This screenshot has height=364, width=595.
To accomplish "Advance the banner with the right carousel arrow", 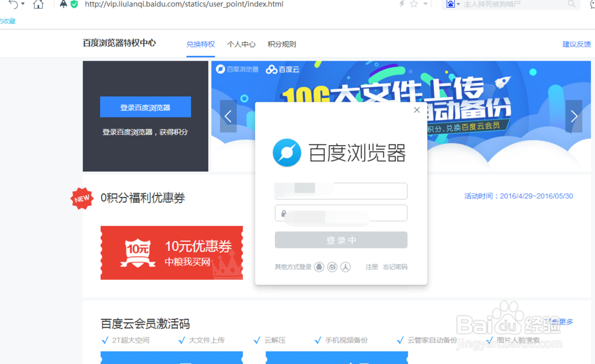I will coord(574,116).
